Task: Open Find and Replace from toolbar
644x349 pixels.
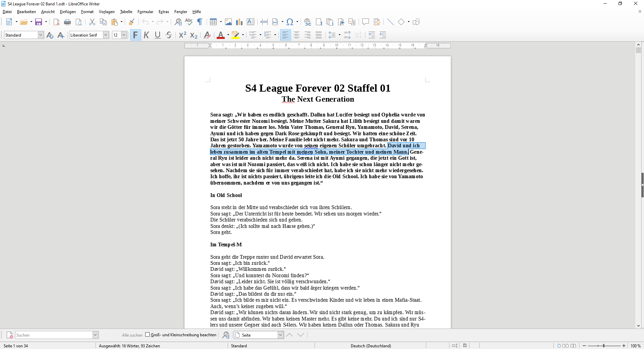Action: 178,22
